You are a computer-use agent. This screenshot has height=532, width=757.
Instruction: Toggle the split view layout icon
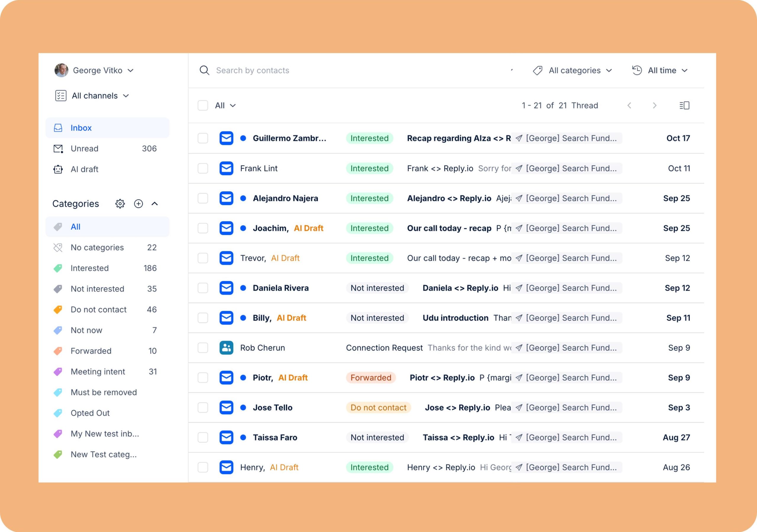tap(685, 105)
